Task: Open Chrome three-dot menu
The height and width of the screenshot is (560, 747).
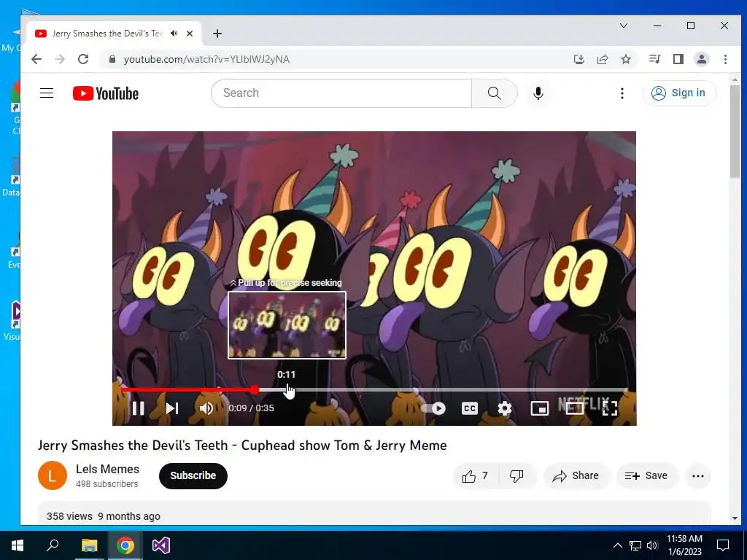Action: coord(725,59)
